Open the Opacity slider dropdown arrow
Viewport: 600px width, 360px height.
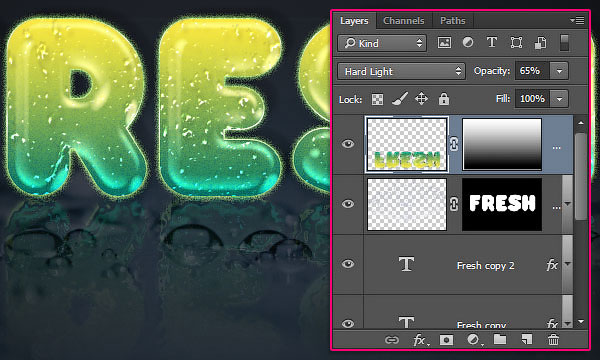(x=559, y=71)
